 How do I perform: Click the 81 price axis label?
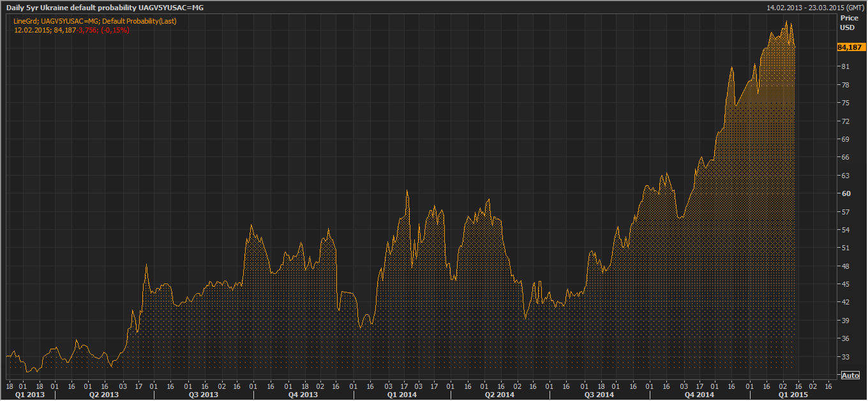tap(845, 66)
